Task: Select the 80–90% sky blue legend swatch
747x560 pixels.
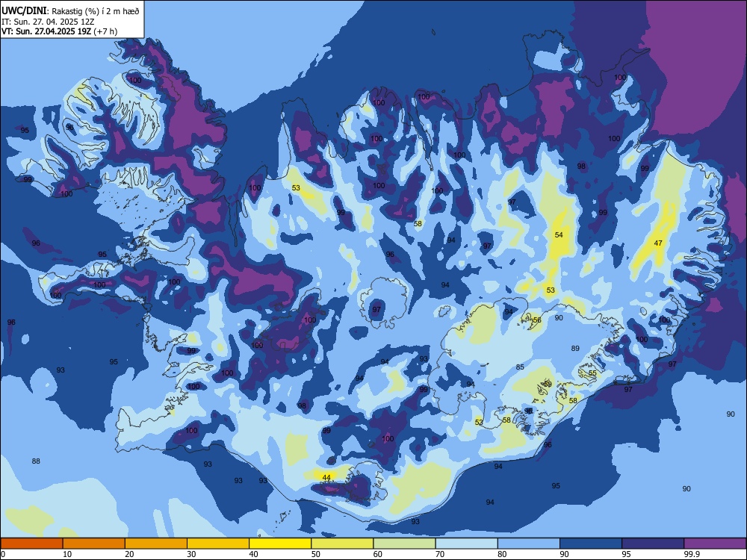Action: 529,544
